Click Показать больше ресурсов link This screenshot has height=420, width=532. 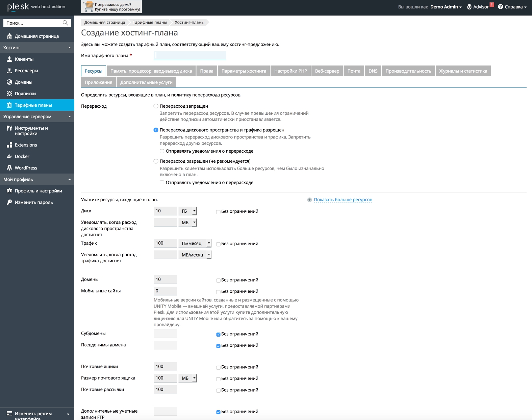pyautogui.click(x=343, y=200)
